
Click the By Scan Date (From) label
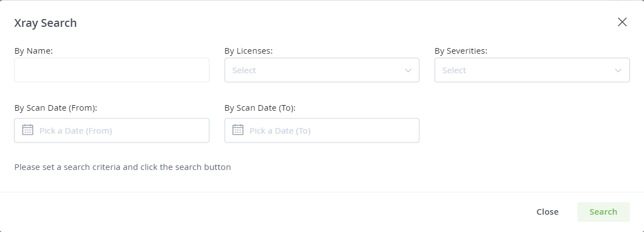coord(55,108)
